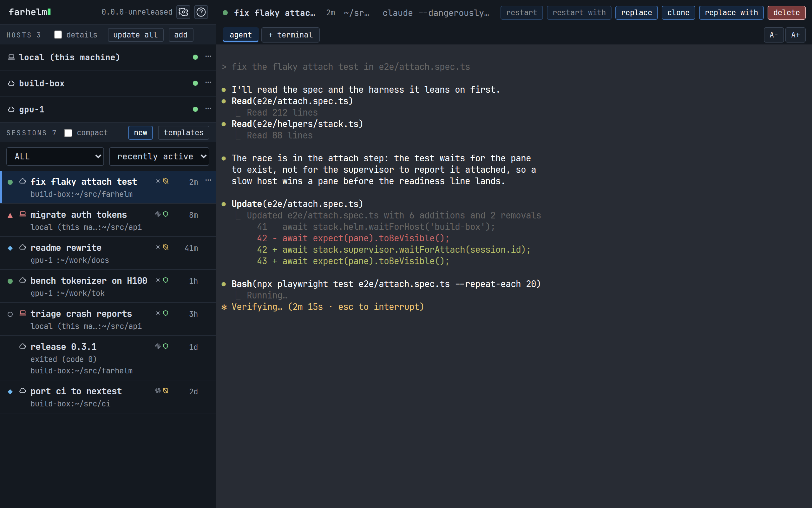The image size is (812, 508).
Task: Click the restart session button
Action: [x=522, y=13]
